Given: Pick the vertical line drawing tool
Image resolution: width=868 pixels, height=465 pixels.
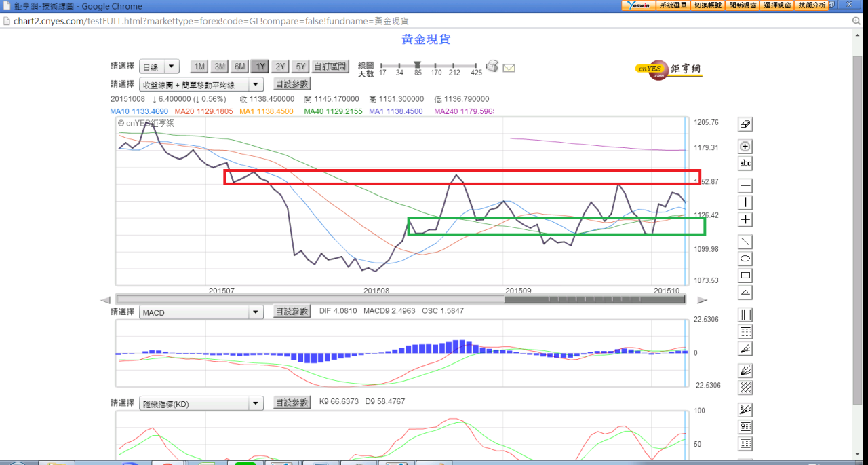Looking at the screenshot, I should coord(745,202).
